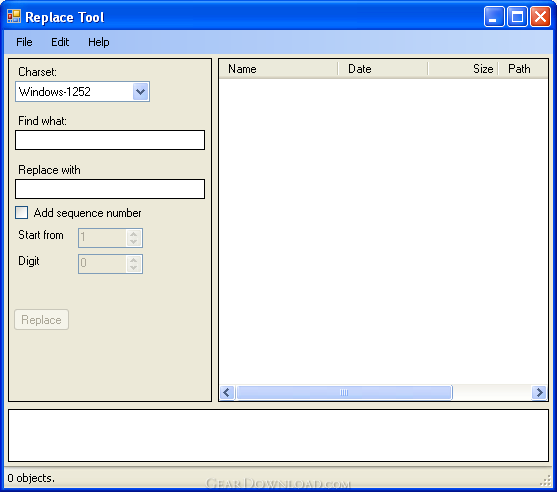Click the Replace Tool app icon in title bar
The height and width of the screenshot is (492, 557).
(14, 16)
